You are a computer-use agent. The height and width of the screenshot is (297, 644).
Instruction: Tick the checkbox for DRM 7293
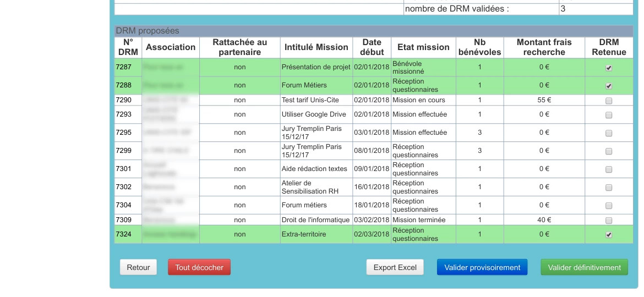coord(609,115)
